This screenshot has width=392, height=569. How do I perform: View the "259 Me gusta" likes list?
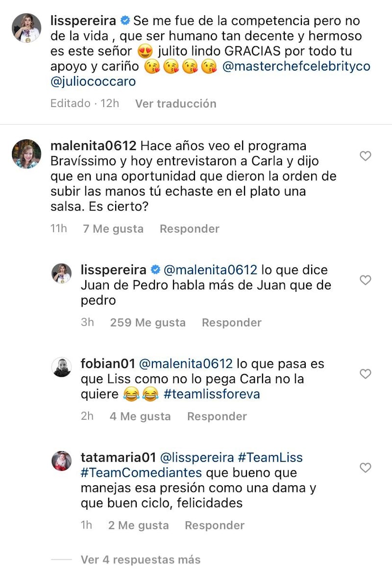point(148,322)
